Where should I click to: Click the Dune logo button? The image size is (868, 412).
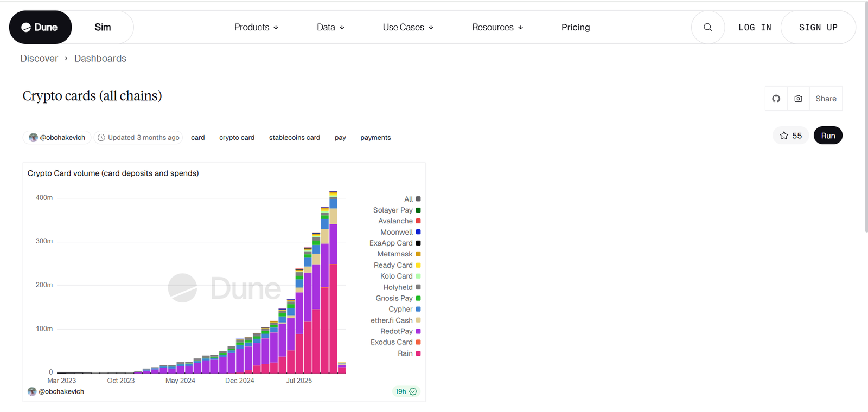[x=40, y=27]
